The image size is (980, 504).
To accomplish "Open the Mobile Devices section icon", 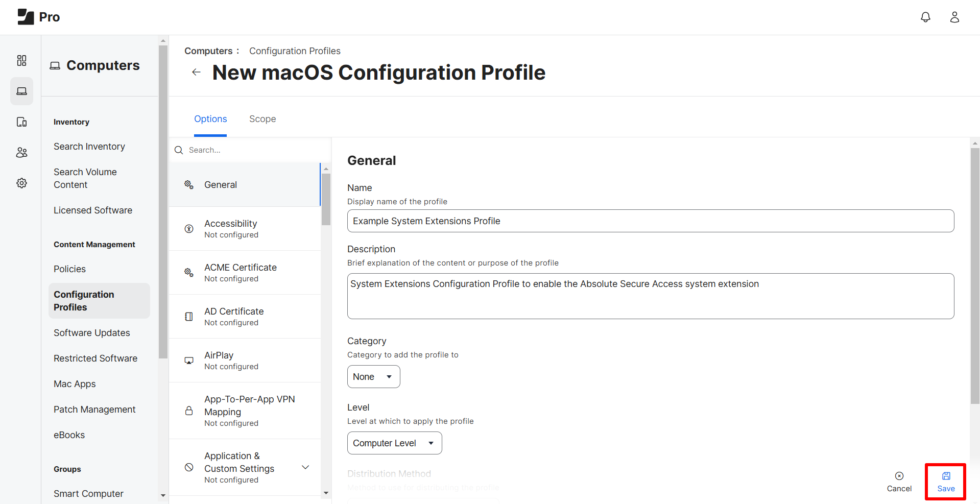I will click(x=21, y=122).
